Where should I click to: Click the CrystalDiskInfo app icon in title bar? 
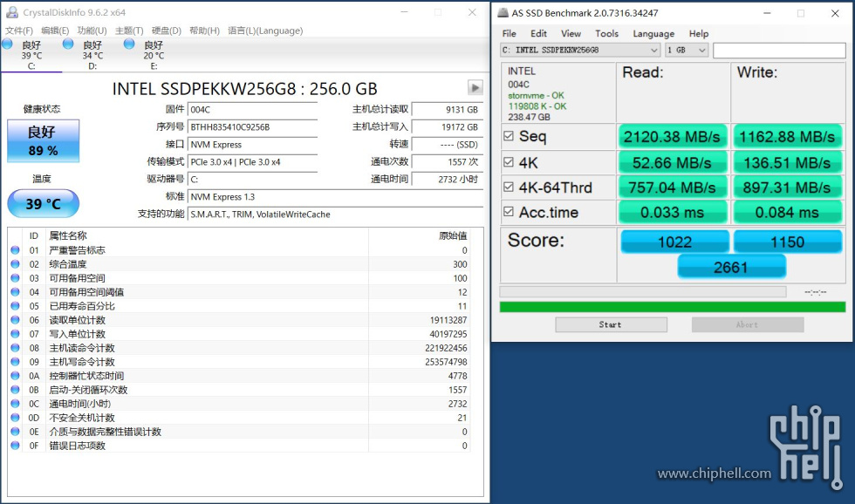tap(11, 12)
